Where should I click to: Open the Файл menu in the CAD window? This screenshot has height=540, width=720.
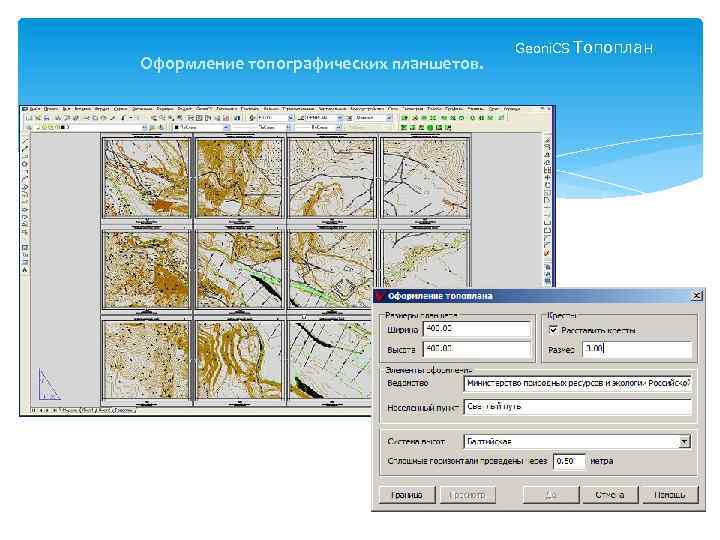point(34,109)
